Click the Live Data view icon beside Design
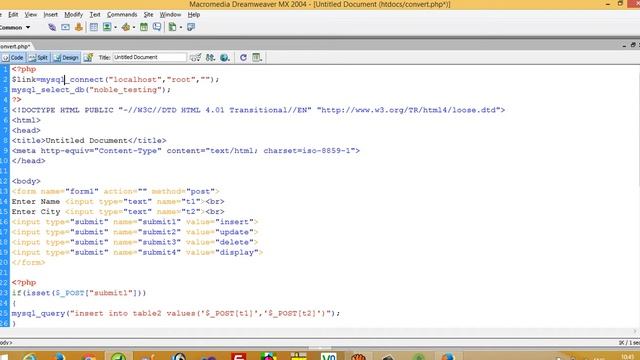The width and height of the screenshot is (640, 360). [x=88, y=58]
